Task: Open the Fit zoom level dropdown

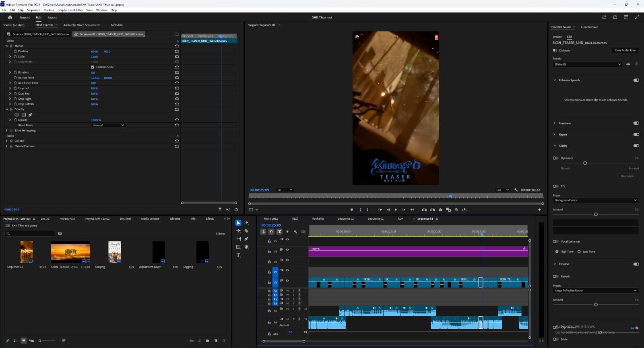Action: click(x=285, y=190)
